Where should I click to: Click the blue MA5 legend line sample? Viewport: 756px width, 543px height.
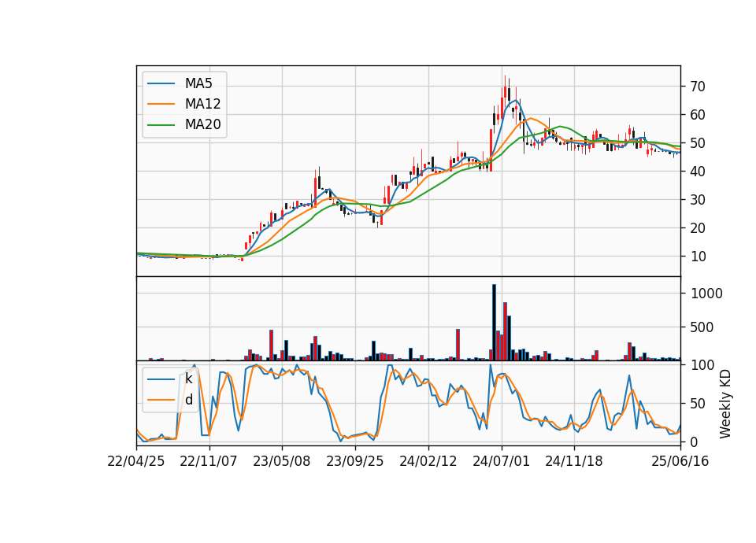click(x=161, y=83)
